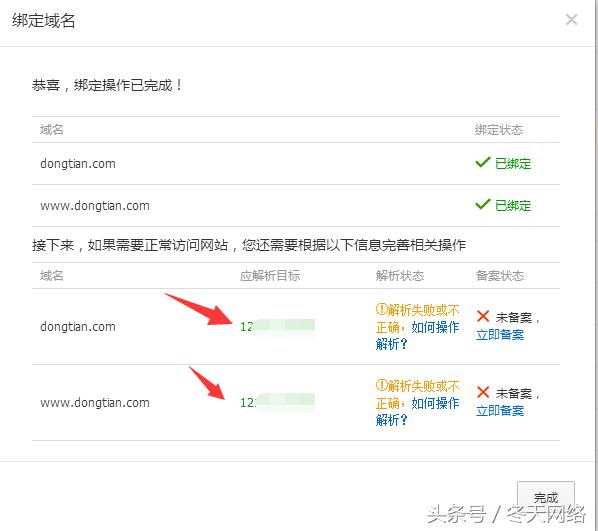Click the 绑定状态 column header
Screen dimensions: 598x531
(x=499, y=130)
